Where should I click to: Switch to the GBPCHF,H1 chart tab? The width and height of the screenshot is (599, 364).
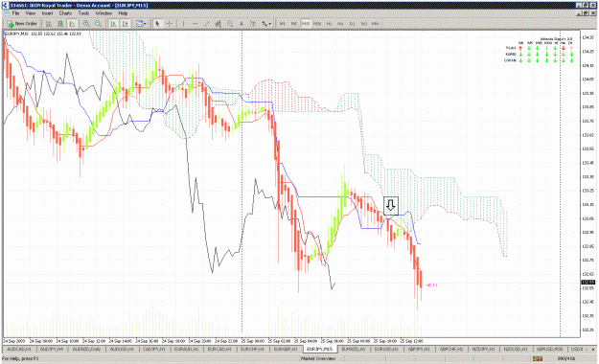[451, 349]
